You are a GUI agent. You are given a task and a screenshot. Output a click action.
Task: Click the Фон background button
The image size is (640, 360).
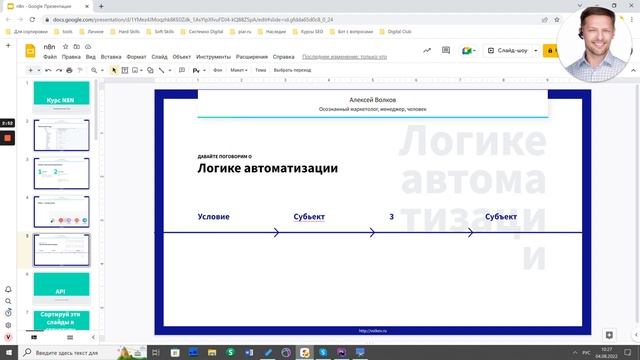pos(218,70)
